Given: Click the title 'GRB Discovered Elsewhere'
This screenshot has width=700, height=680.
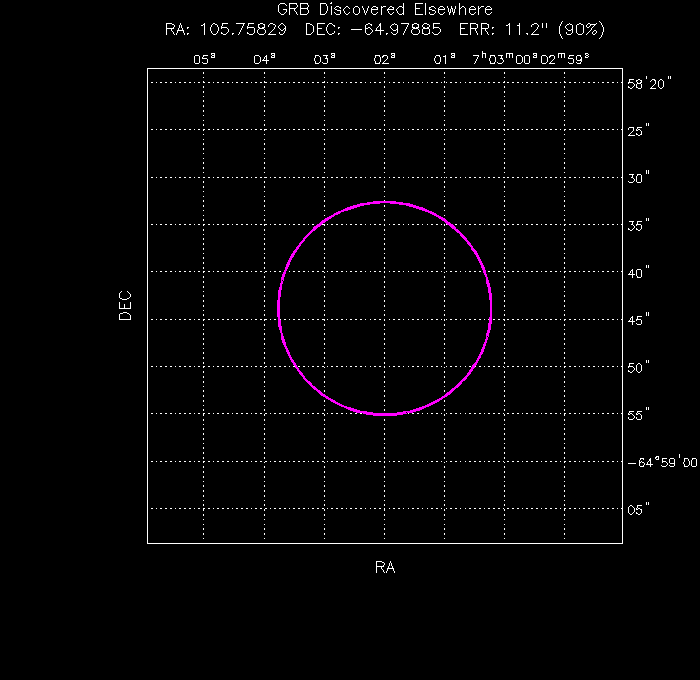Looking at the screenshot, I should click(384, 9).
